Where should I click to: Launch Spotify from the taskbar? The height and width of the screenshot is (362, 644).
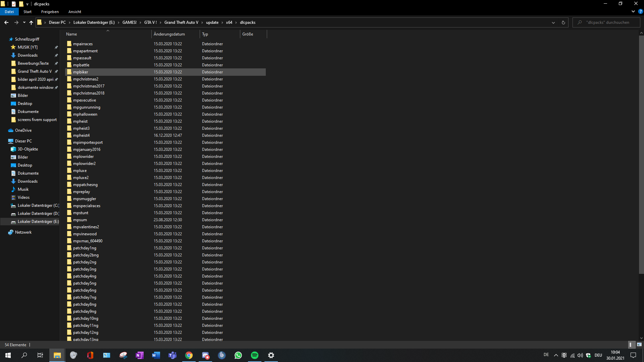coord(254,355)
